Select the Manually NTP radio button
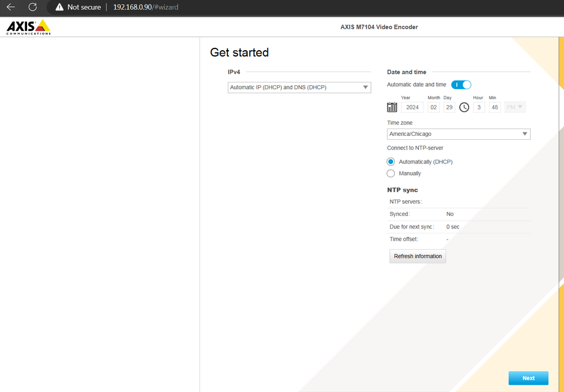This screenshot has width=564, height=392. [391, 174]
